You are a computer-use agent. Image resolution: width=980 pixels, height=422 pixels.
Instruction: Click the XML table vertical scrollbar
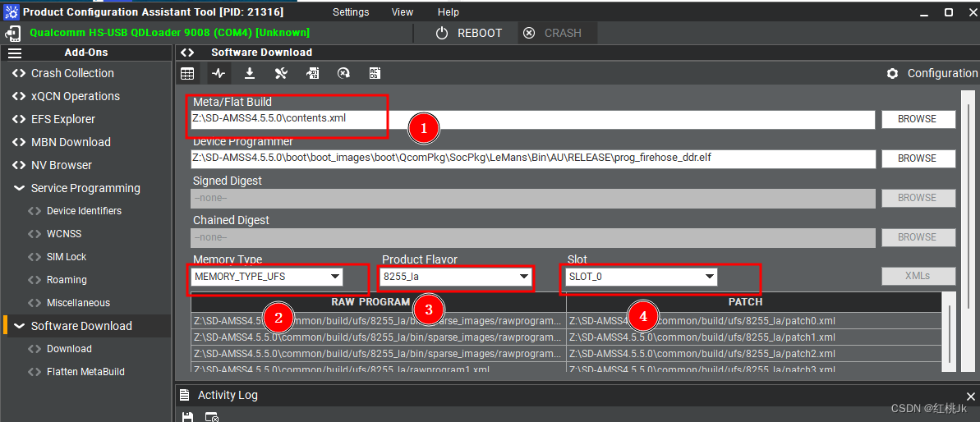point(950,334)
